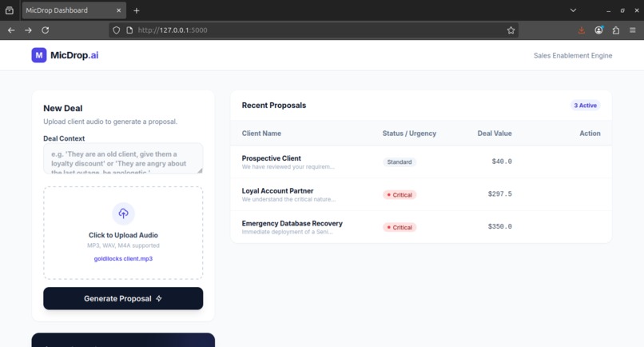The height and width of the screenshot is (347, 644).
Task: Click the $40.0 deal value
Action: [502, 162]
